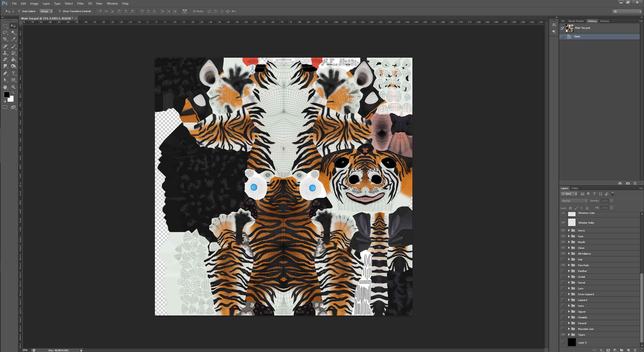Open the Auto-Select Group dropdown
644x352 pixels.
pos(46,11)
